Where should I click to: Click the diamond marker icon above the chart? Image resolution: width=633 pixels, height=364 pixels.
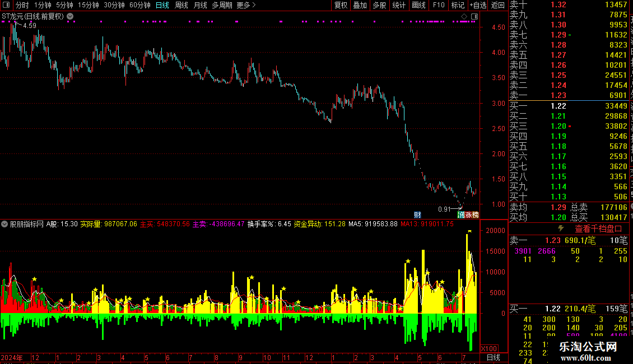pyautogui.click(x=464, y=17)
